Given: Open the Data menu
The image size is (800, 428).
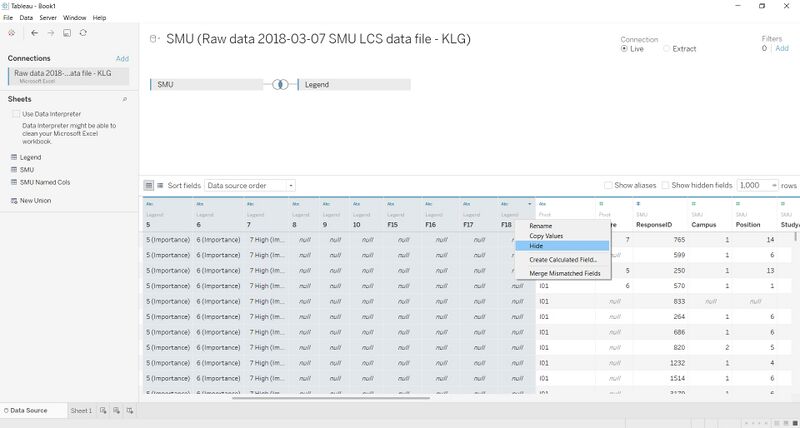Looking at the screenshot, I should tap(26, 17).
